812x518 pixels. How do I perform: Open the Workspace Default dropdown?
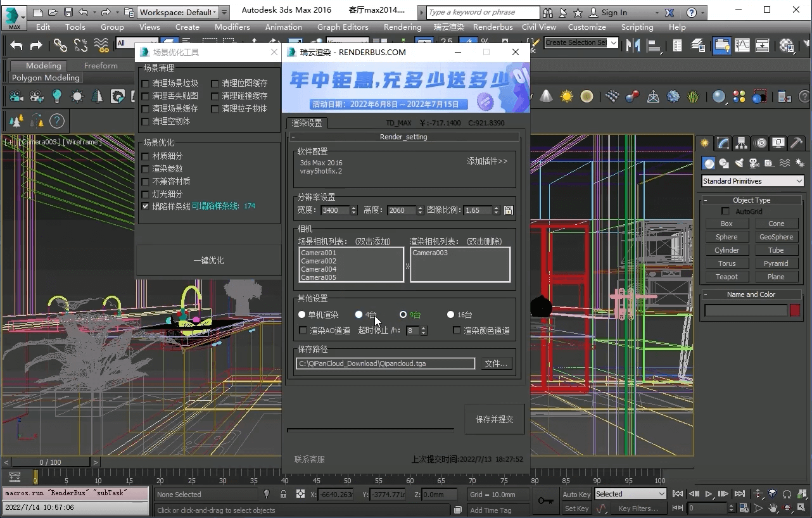point(178,12)
